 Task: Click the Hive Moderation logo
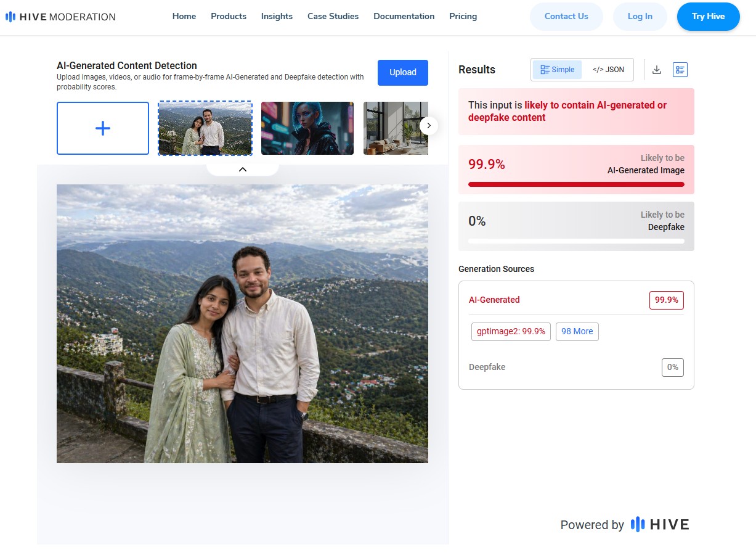60,17
